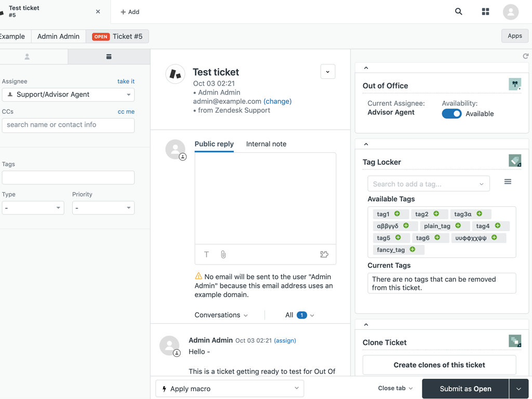Add fancy_tag using its plus icon
Screen dimensions: 532x399
413,249
